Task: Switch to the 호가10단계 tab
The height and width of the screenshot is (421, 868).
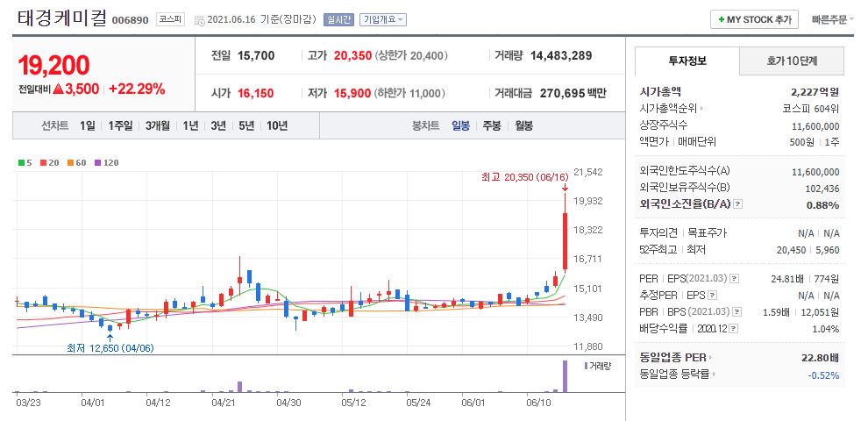Action: [792, 61]
